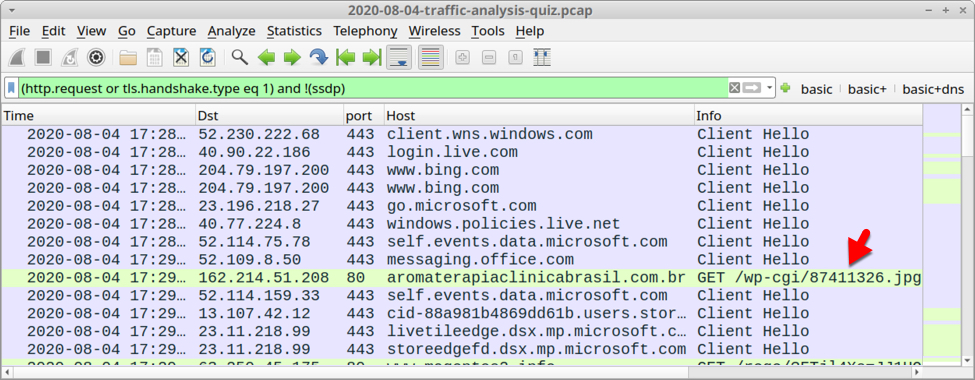
Task: Stop capturing packets with the square icon
Action: click(x=43, y=58)
